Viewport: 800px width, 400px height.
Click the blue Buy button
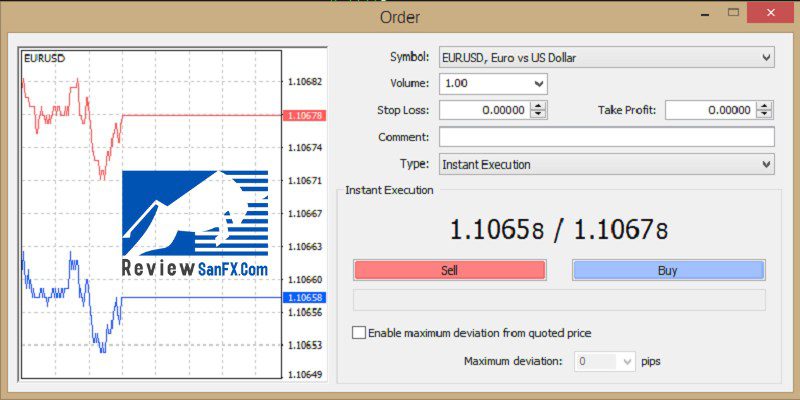click(668, 270)
